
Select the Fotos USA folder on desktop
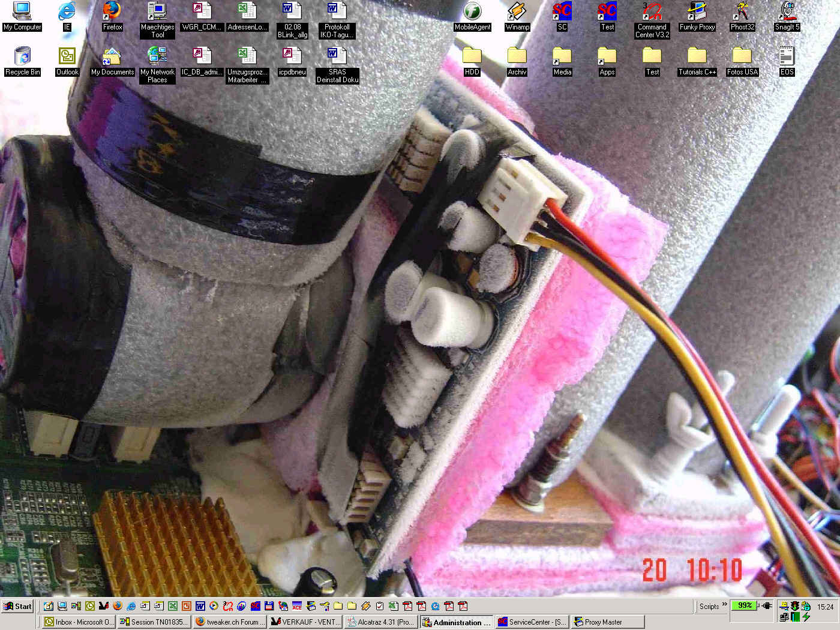742,57
